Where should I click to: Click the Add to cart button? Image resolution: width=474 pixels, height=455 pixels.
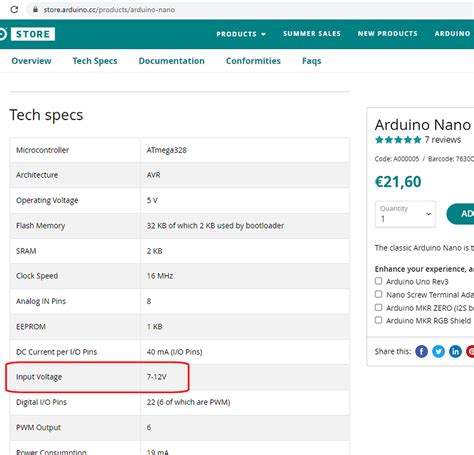click(x=460, y=214)
